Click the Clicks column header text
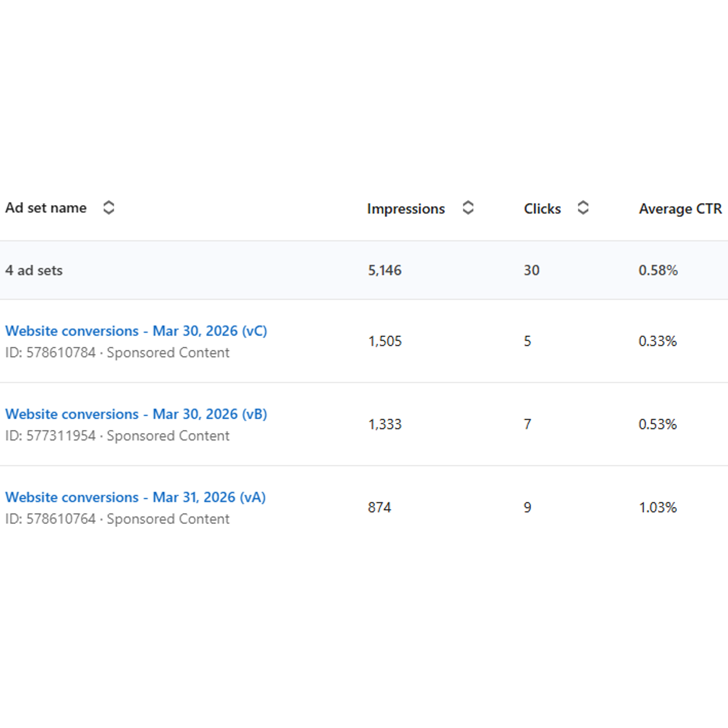This screenshot has width=728, height=728. [x=542, y=209]
